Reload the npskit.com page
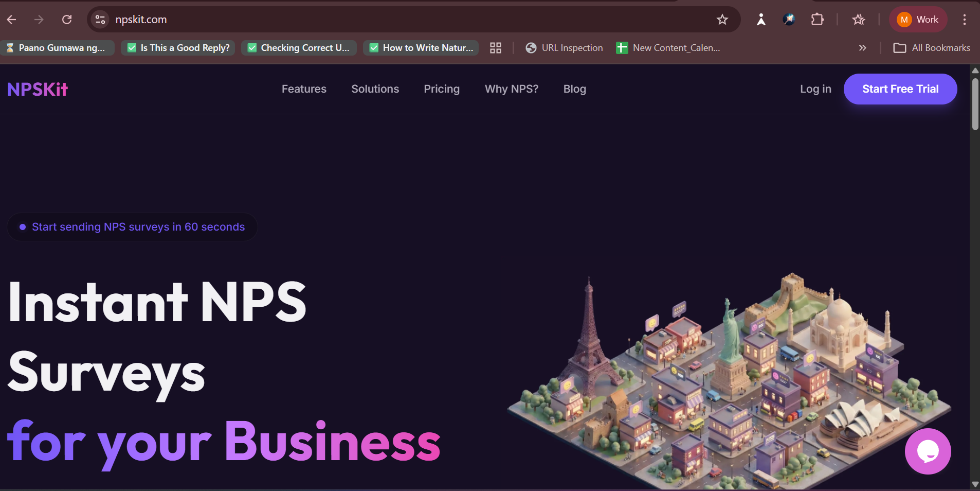The height and width of the screenshot is (491, 980). tap(67, 20)
